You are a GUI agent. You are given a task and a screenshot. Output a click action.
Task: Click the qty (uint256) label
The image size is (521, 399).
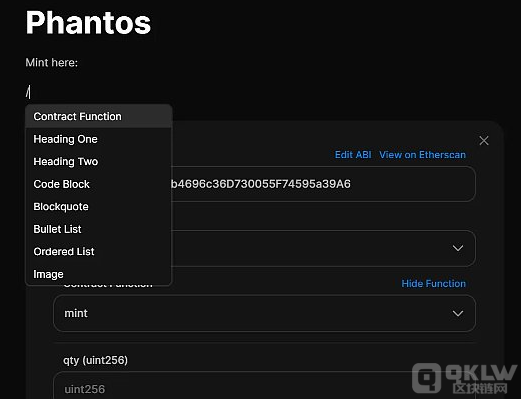coord(95,360)
